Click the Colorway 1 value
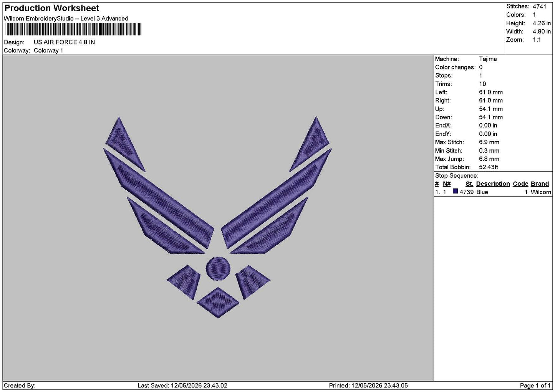The height and width of the screenshot is (392, 555). pos(48,51)
